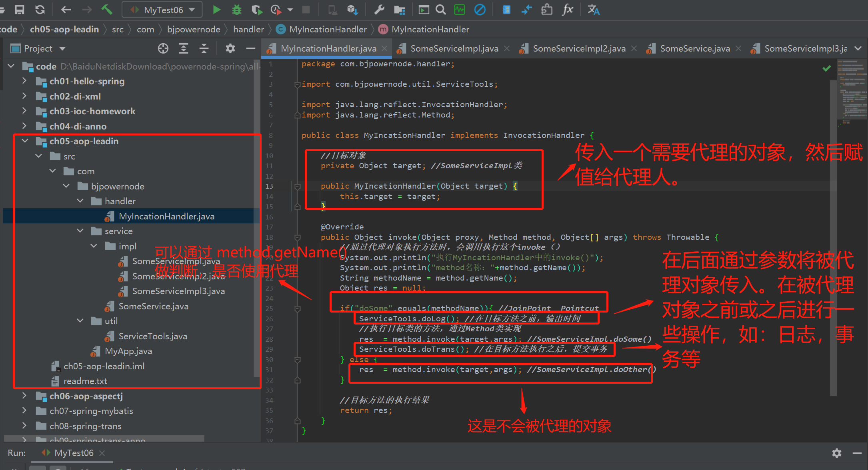Viewport: 868px width, 470px height.
Task: Open ServiceTools.java in the project tree
Action: [x=152, y=336]
